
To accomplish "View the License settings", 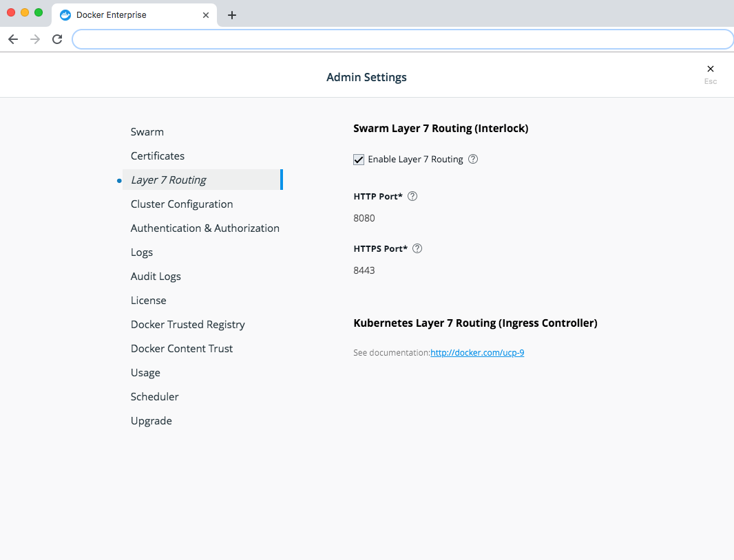I will [x=148, y=300].
